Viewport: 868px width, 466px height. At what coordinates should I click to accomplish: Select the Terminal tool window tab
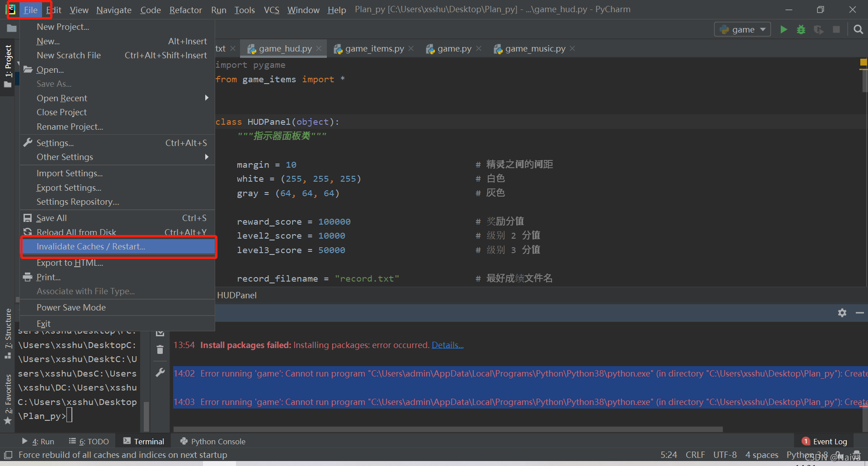point(144,441)
